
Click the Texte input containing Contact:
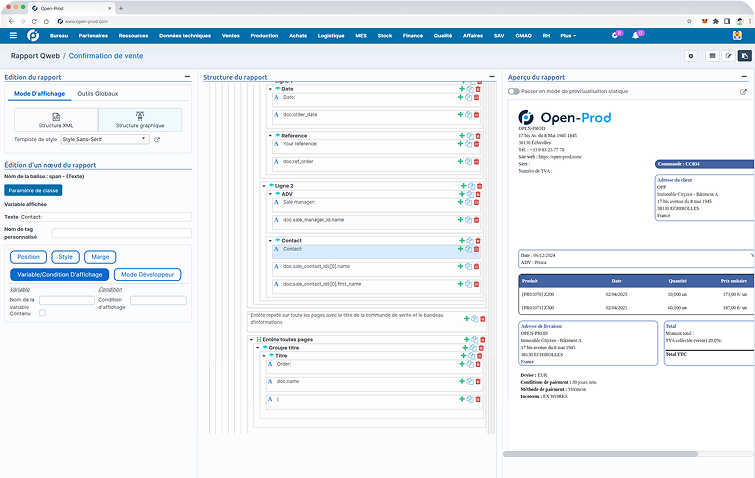[105, 217]
